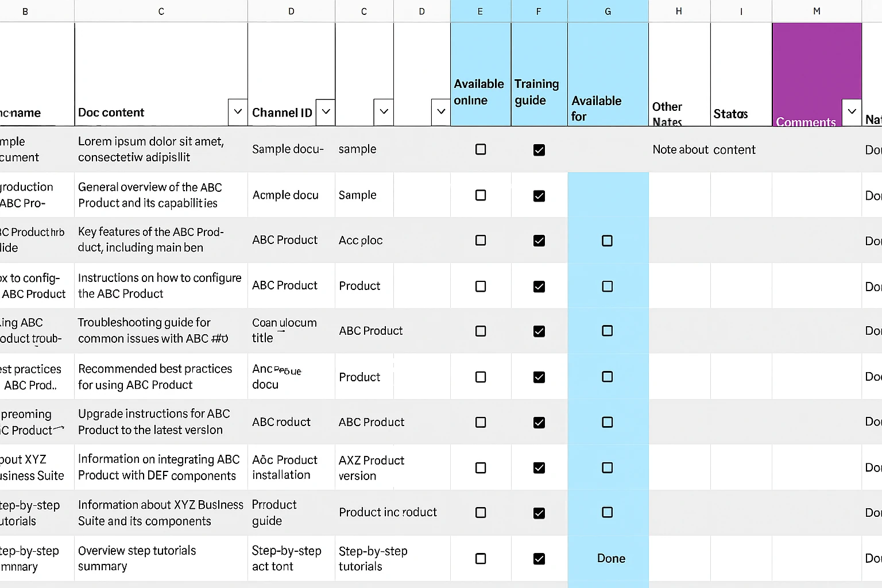The width and height of the screenshot is (882, 588).
Task: Toggle Available for box in the best practices row
Action: 607,377
